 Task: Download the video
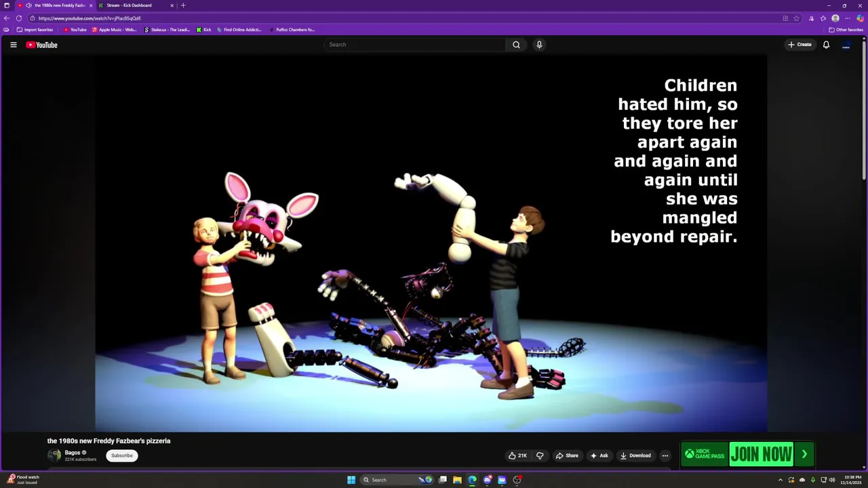point(635,455)
